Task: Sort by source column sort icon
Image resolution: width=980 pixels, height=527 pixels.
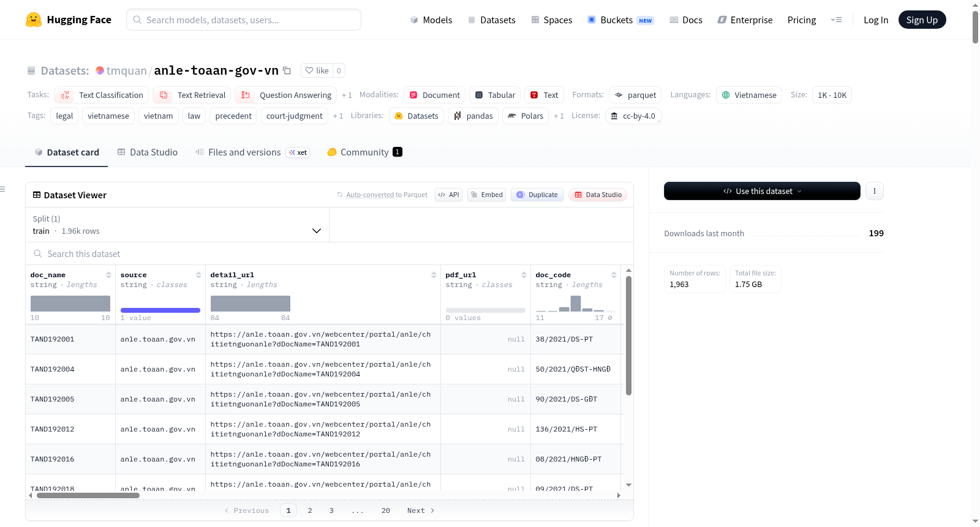Action: 198,275
